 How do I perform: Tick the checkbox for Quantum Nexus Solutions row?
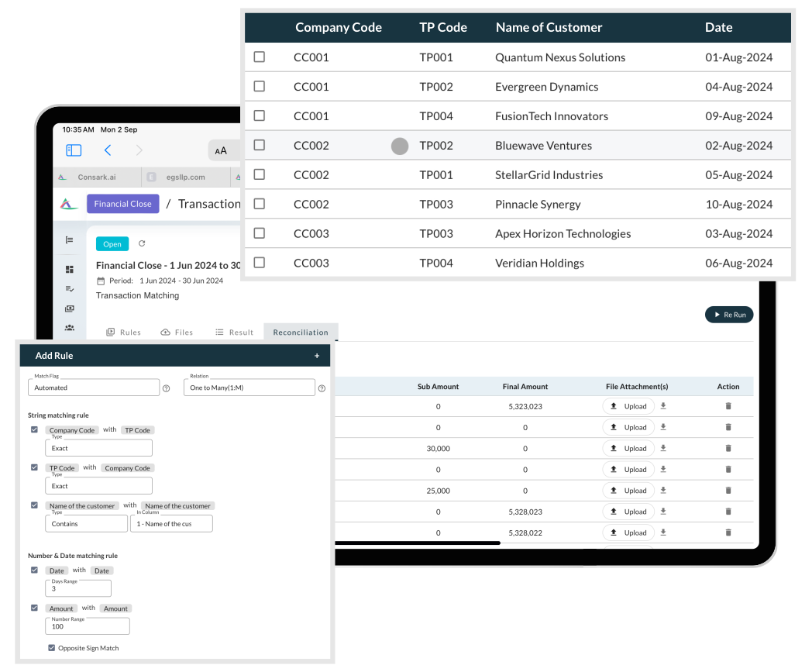(259, 57)
